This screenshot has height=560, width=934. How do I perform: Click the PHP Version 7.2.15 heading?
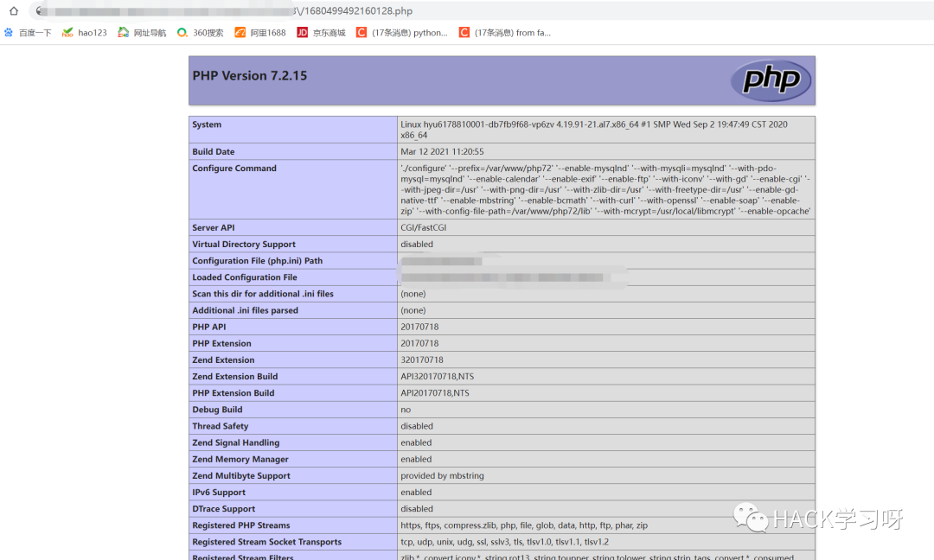coord(250,75)
